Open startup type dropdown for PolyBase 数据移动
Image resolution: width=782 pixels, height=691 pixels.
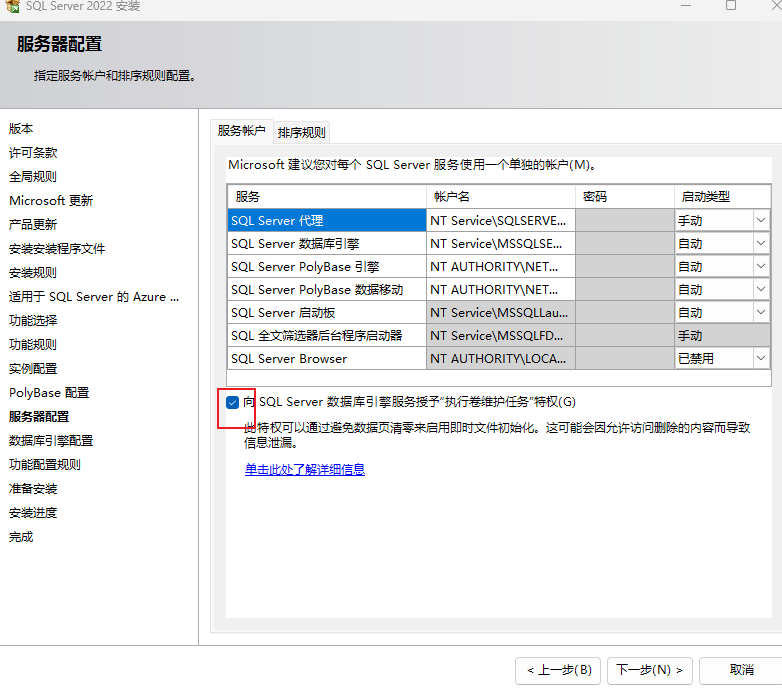pos(761,289)
